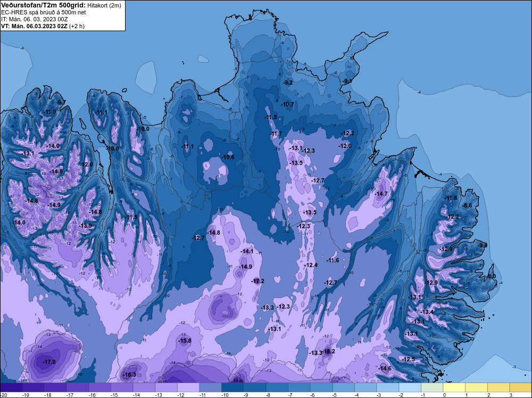
Task: Click the -15 label on the color scale
Action: (113, 395)
